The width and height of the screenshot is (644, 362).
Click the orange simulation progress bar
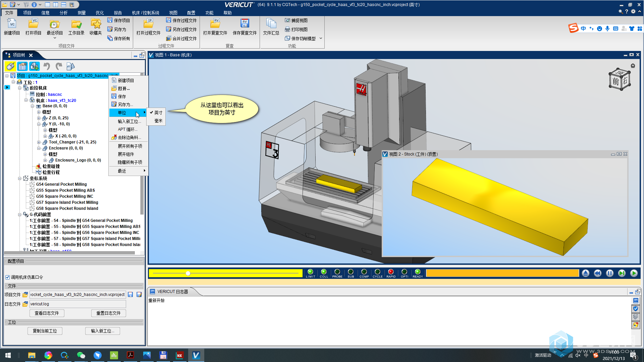click(502, 273)
